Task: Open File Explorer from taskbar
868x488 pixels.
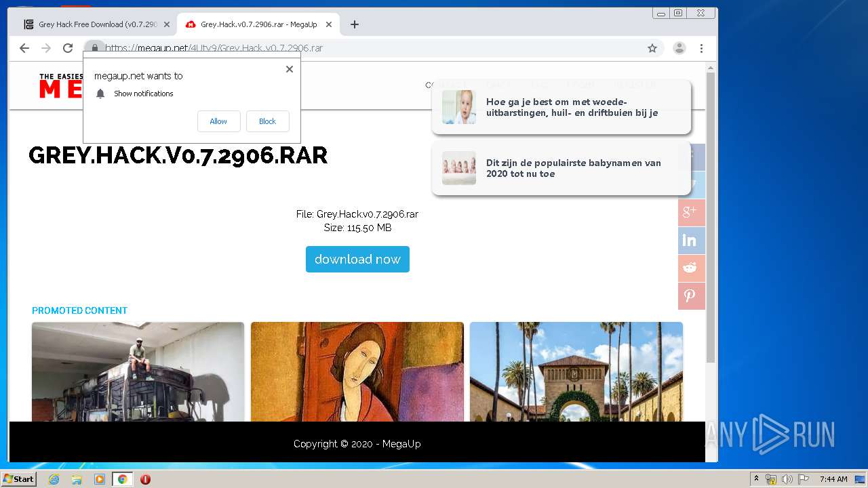Action: point(77,479)
